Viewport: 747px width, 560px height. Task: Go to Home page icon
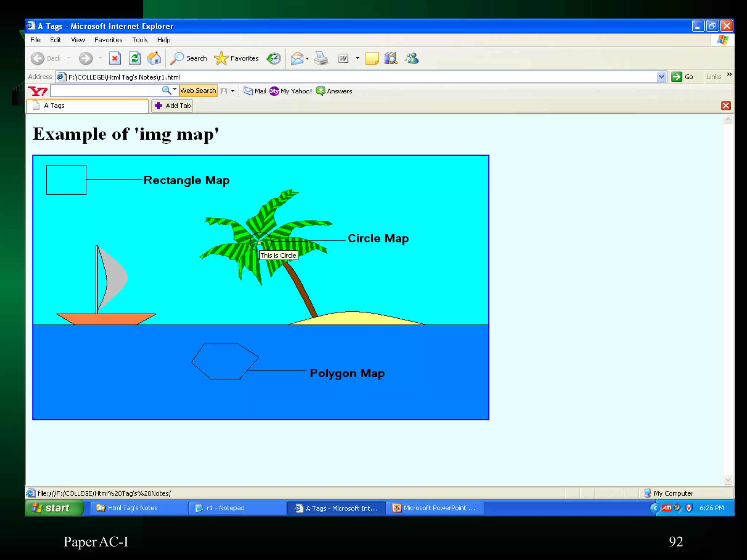tap(154, 58)
